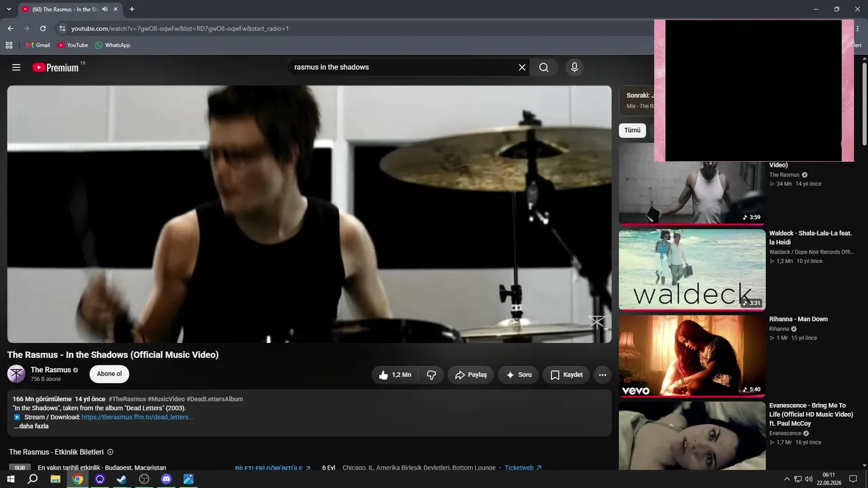
Task: Open the therasmus.ffm.to download link
Action: coord(137,417)
